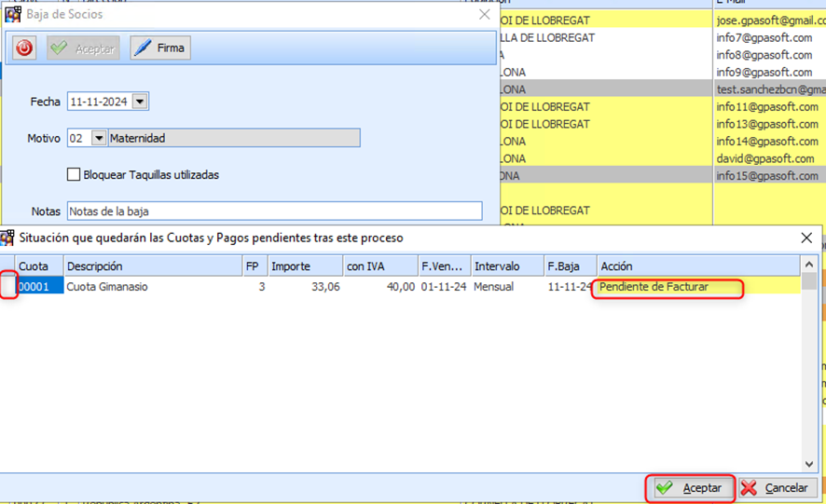Viewport: 826px width, 504px height.
Task: Close the Situación Cuotas y Pagos dialog
Action: [x=806, y=238]
